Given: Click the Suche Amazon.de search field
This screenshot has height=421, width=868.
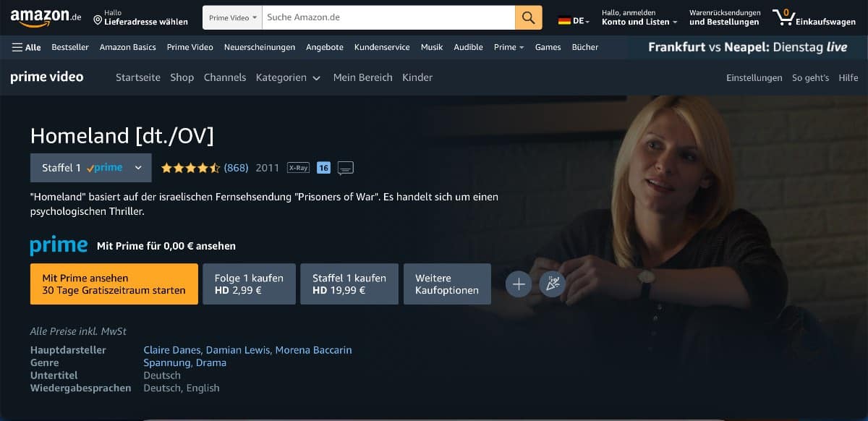Looking at the screenshot, I should click(x=388, y=17).
